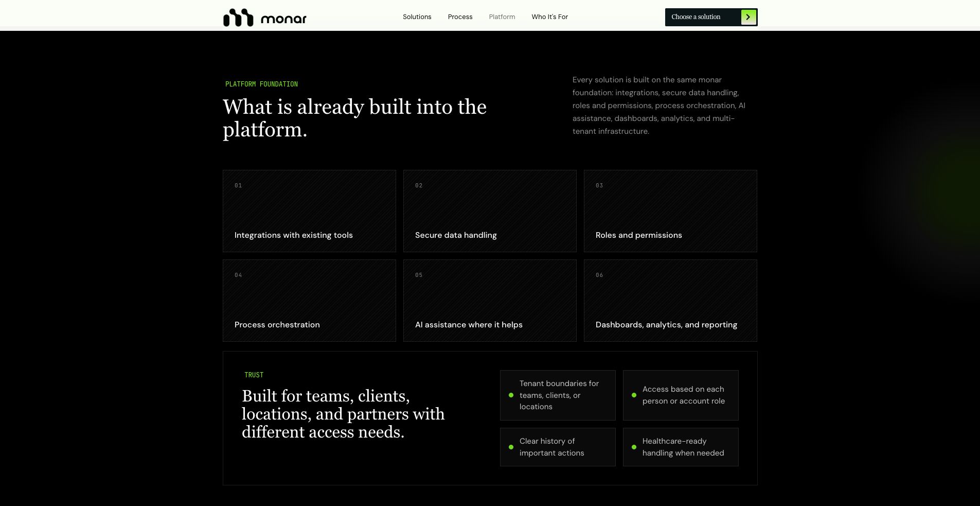Click the green dot beside Healthcare-ready handling

click(634, 447)
